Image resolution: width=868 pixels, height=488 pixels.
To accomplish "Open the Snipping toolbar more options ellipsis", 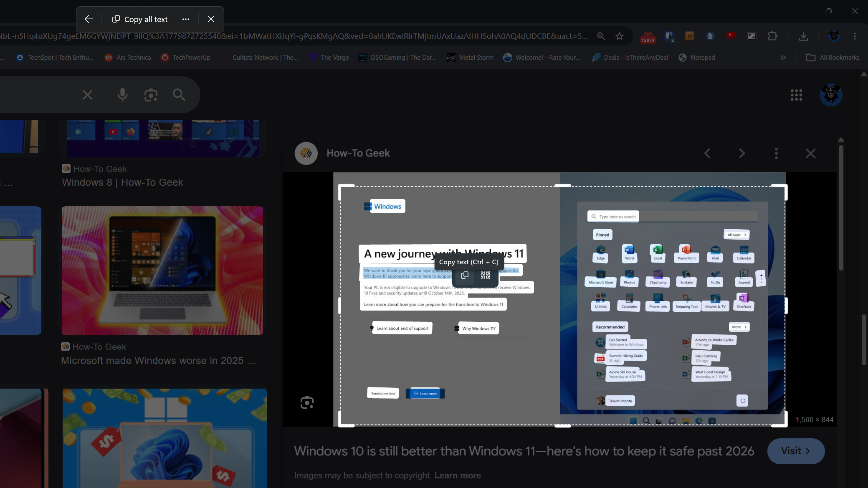I will [186, 19].
